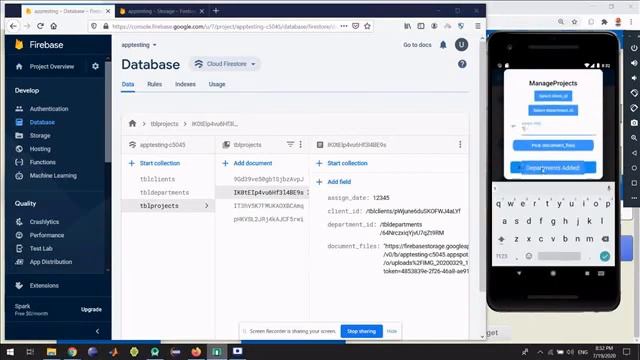Open Firefox hamburger menu
Screen dimensions: 640x360
(478, 26)
